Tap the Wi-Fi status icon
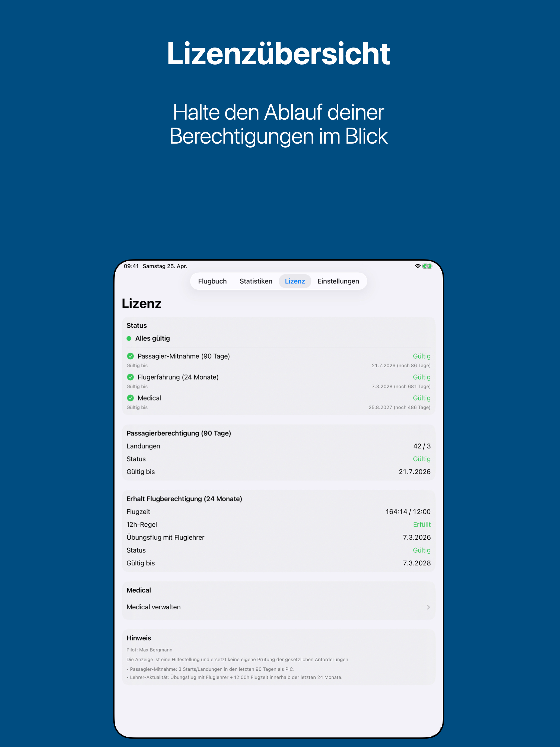Image resolution: width=560 pixels, height=747 pixels. coord(418,266)
